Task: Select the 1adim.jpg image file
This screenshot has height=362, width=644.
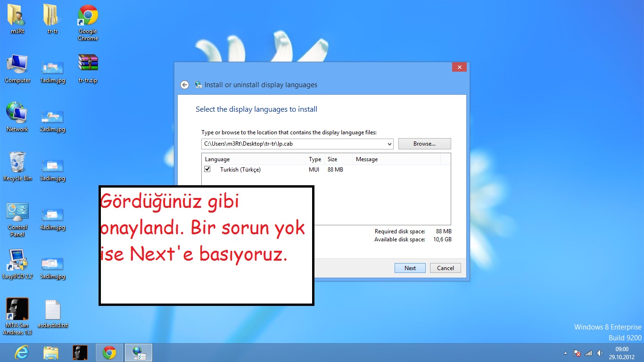Action: point(52,72)
